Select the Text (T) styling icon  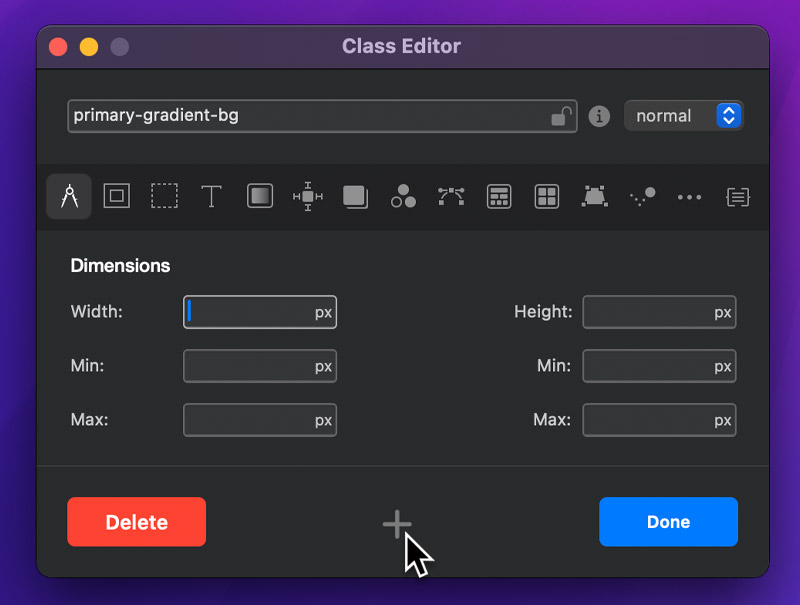(x=211, y=197)
